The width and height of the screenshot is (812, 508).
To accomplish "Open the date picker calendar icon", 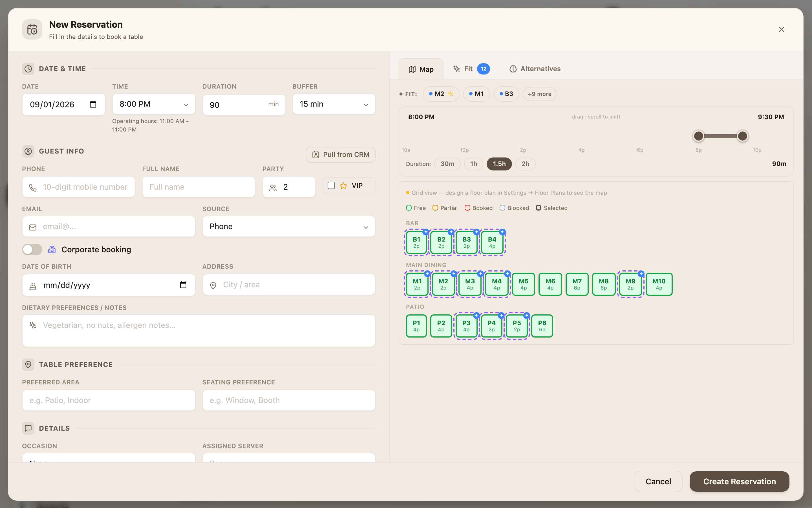I will tap(93, 104).
